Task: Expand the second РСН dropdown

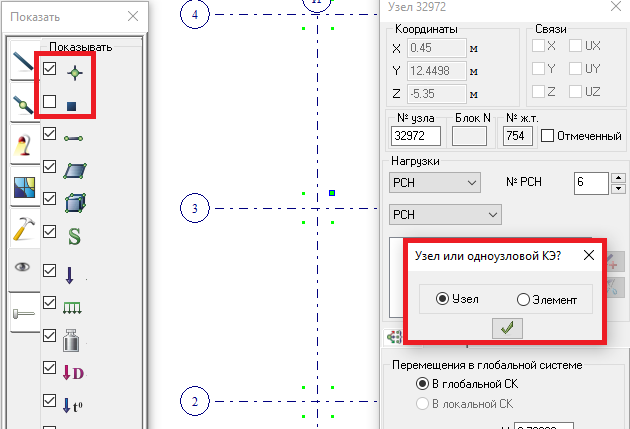Action: [x=444, y=215]
